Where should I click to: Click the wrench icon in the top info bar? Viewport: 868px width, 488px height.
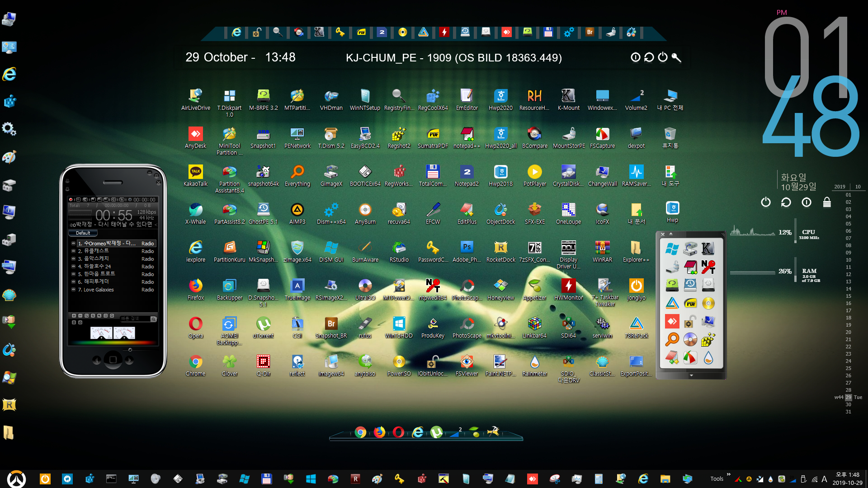click(676, 57)
